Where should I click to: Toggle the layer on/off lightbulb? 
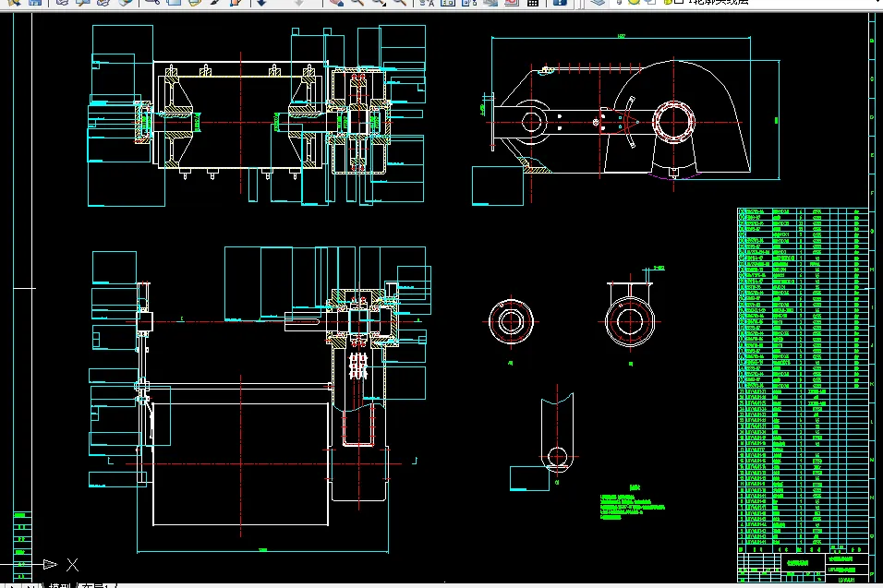pos(619,2)
